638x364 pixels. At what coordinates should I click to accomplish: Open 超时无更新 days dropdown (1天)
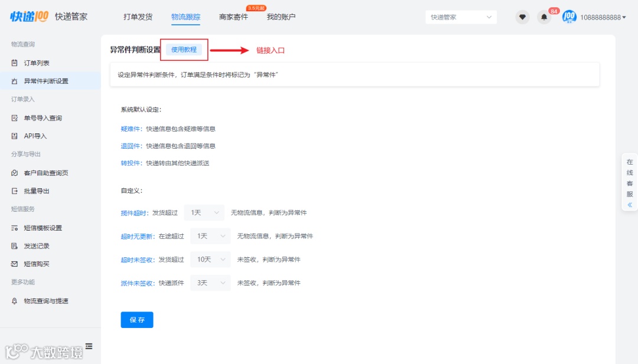coord(210,236)
